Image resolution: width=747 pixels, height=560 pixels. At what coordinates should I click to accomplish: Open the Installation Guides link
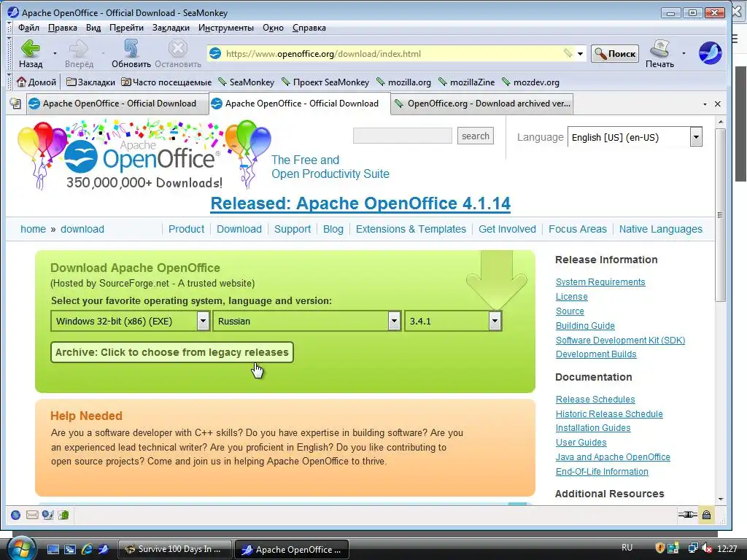(593, 427)
